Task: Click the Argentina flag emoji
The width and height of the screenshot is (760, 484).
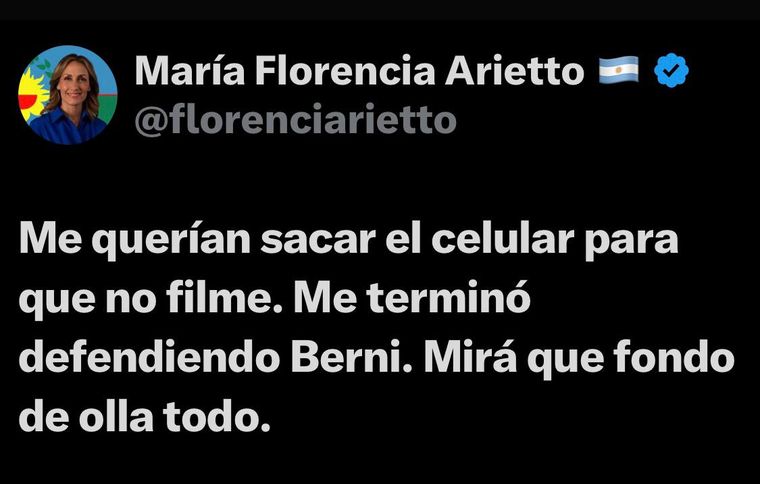Action: (x=618, y=70)
